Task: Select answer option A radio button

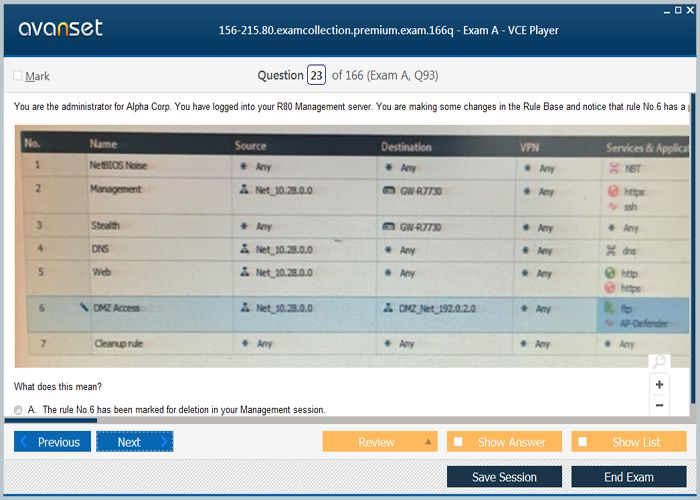Action: pos(19,410)
